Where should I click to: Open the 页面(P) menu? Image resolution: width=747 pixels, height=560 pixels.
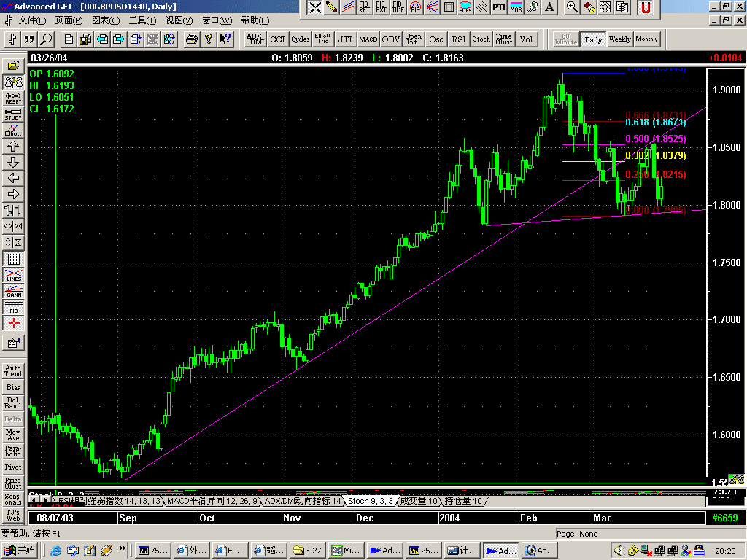[69, 20]
